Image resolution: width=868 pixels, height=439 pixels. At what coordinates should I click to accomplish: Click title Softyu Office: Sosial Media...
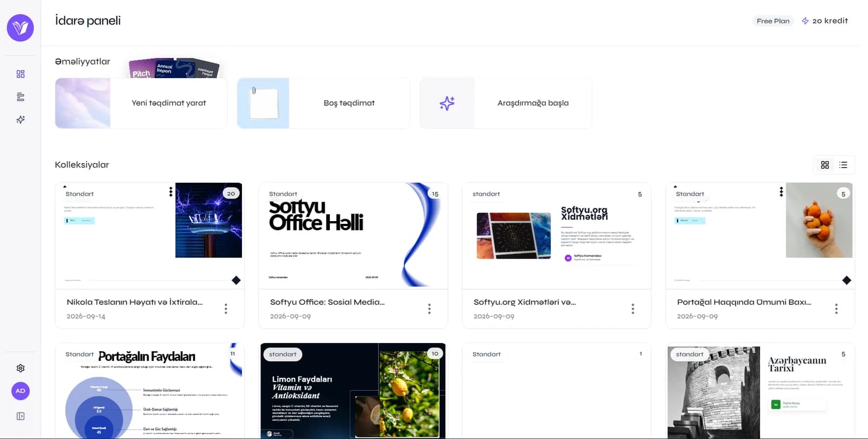click(x=327, y=302)
